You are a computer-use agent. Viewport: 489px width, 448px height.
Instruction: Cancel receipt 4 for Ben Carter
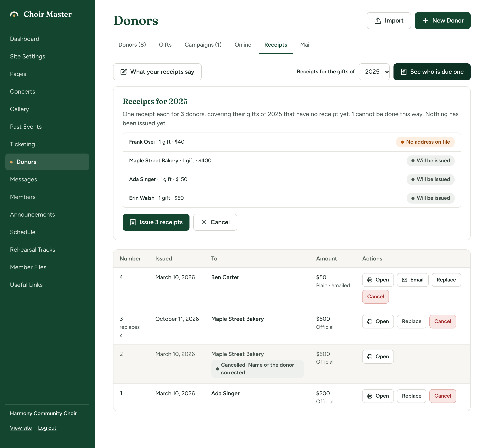tap(375, 297)
